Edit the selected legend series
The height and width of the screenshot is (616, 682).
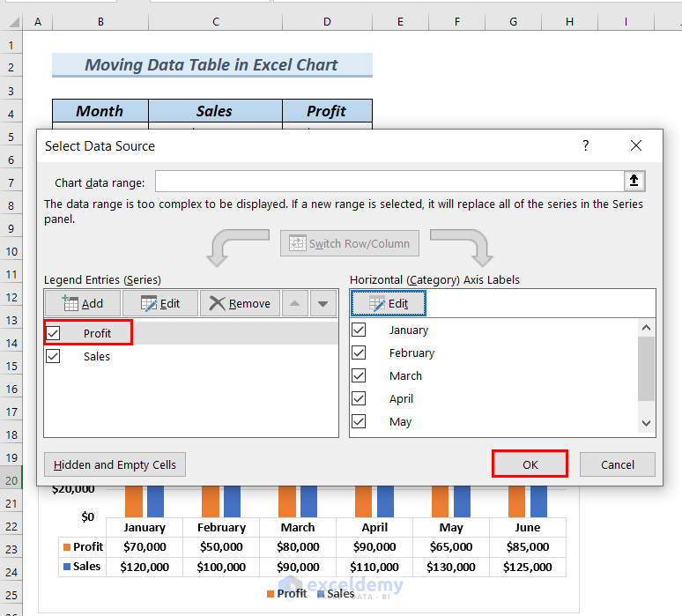point(160,303)
